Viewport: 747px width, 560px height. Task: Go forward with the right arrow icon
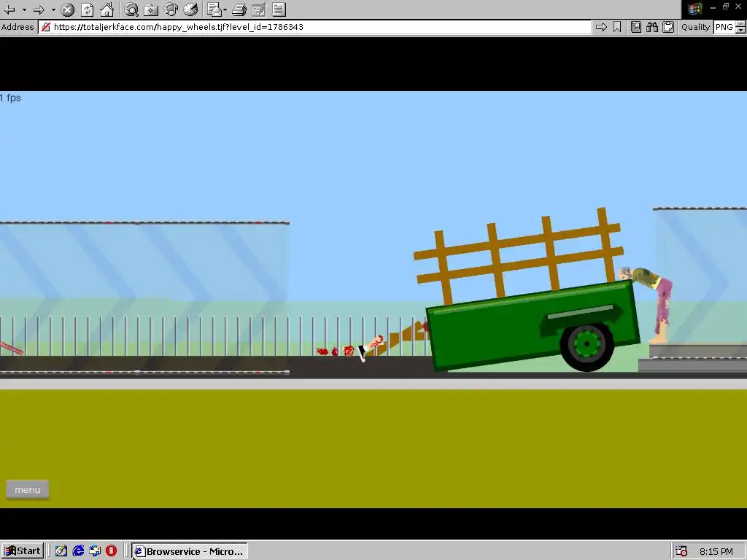39,9
